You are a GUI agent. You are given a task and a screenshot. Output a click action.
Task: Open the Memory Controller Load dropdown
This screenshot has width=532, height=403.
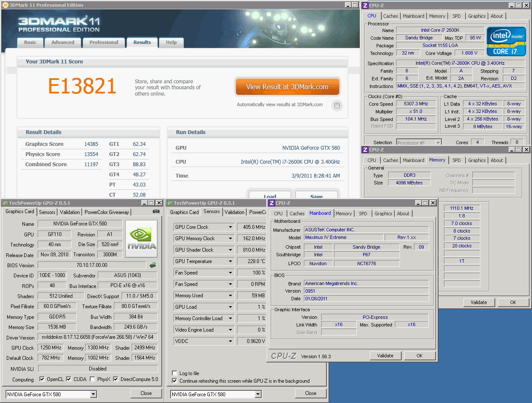coord(231,318)
